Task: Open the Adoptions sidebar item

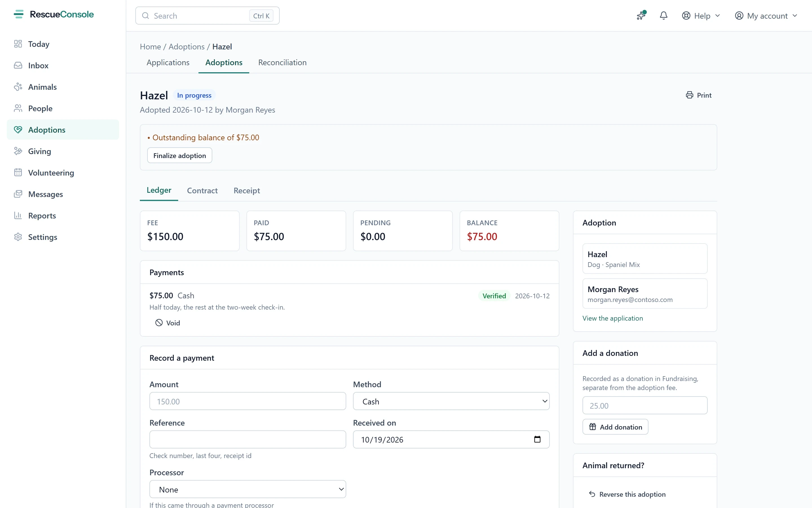Action: click(x=63, y=130)
